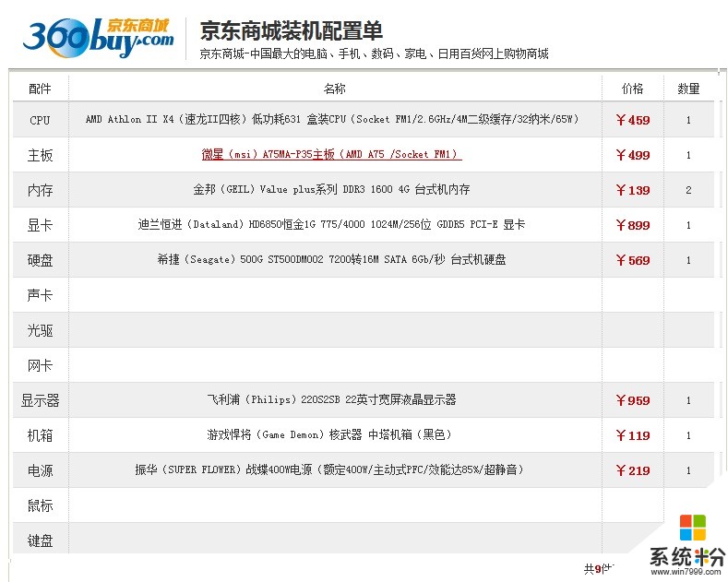Click the 名称 column header
Viewport: 728px width, 582px height.
click(335, 89)
